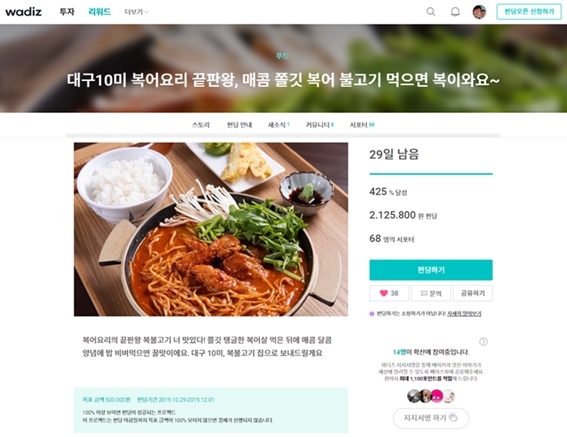Click the help question mark icon
567x437 pixels.
pos(483,341)
